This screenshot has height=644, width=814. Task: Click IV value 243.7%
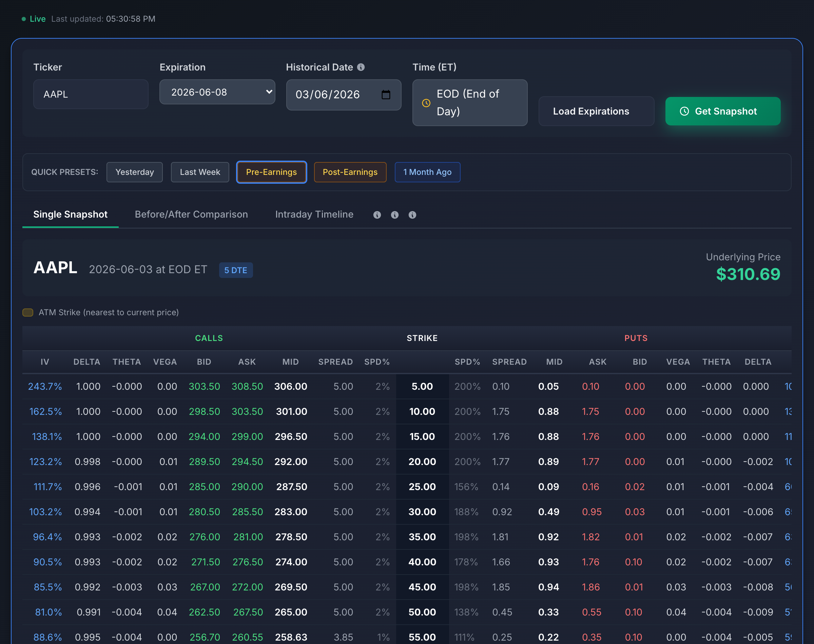click(x=45, y=386)
